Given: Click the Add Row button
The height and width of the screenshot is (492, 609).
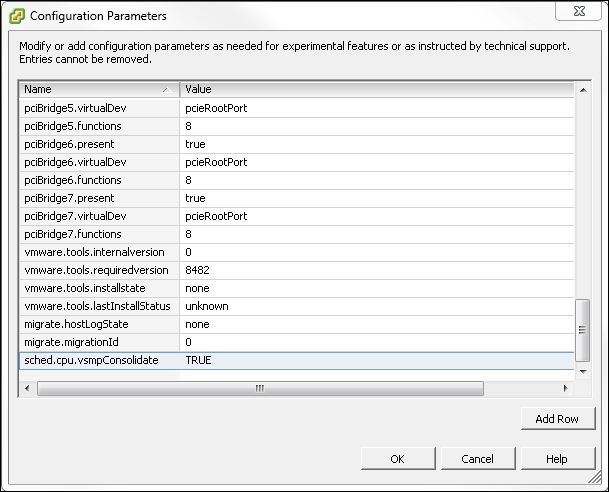Looking at the screenshot, I should click(558, 419).
